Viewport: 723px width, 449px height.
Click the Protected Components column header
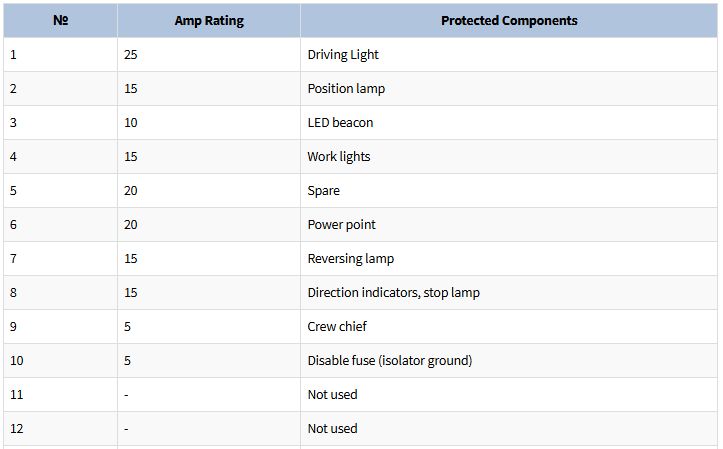coord(508,20)
